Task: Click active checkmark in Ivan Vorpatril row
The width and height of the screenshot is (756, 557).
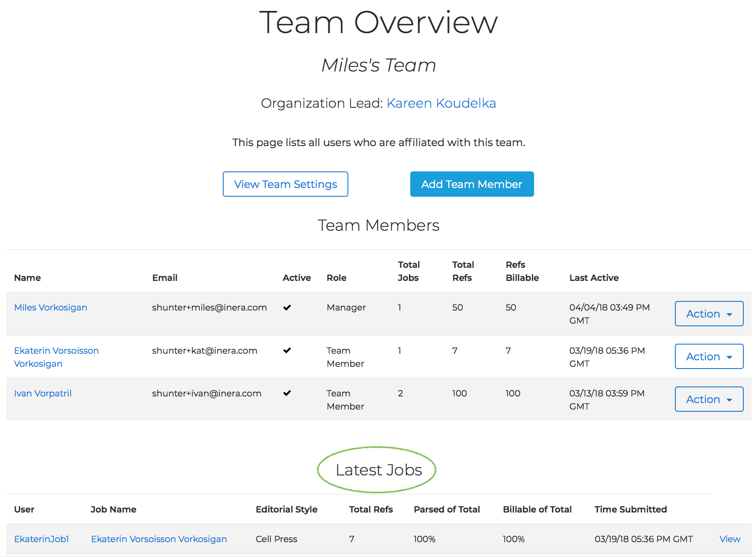Action: pyautogui.click(x=287, y=393)
